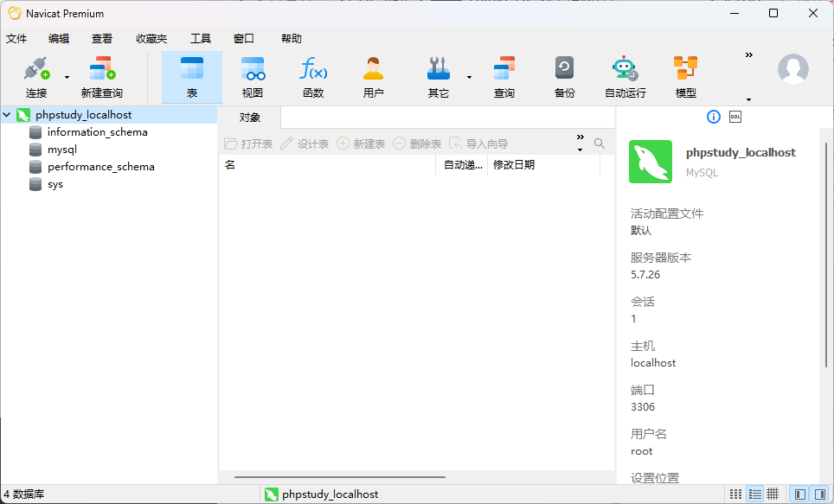834x504 pixels.
Task: Collapse the phpstudy_localhost connection tree
Action: (7, 114)
